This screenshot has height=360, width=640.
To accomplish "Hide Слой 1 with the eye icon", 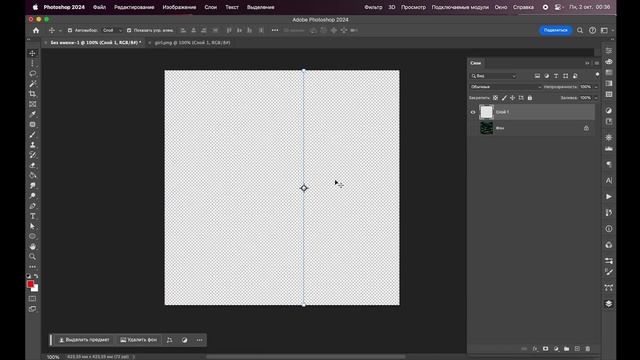I will [x=473, y=112].
